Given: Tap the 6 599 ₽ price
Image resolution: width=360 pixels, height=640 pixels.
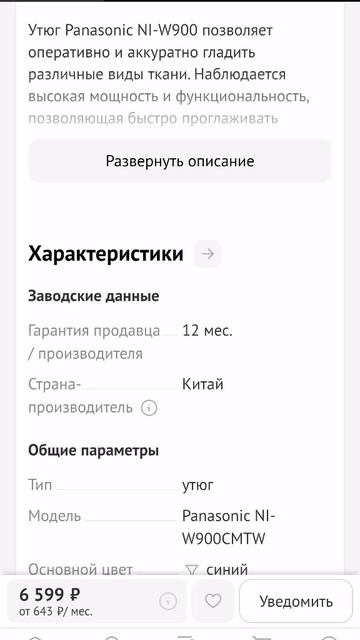Looking at the screenshot, I should tap(49, 594).
